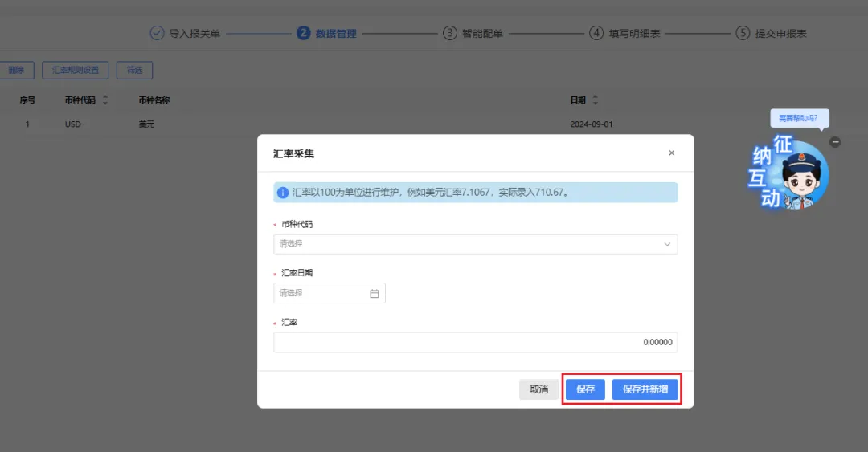Click the 币种名称 column header
Viewport: 868px width, 452px height.
click(154, 100)
